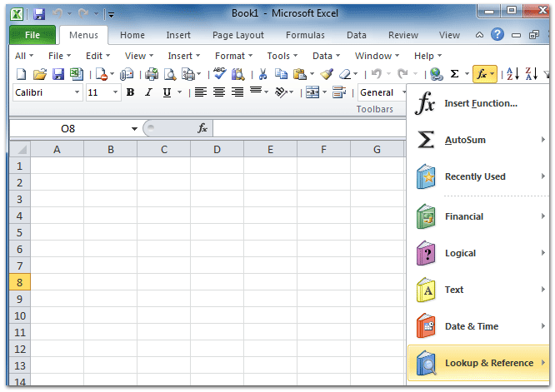Toggle align text left
This screenshot has height=392, width=555.
[x=201, y=92]
